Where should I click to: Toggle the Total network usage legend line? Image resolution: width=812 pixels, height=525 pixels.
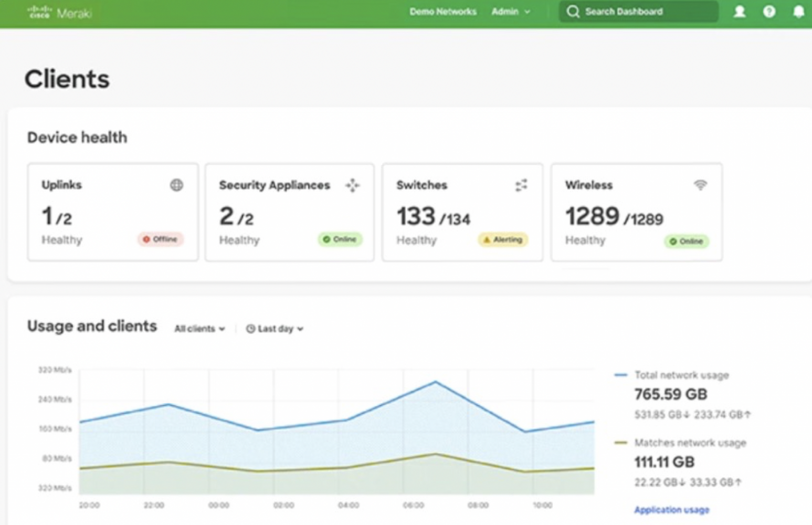coord(681,375)
